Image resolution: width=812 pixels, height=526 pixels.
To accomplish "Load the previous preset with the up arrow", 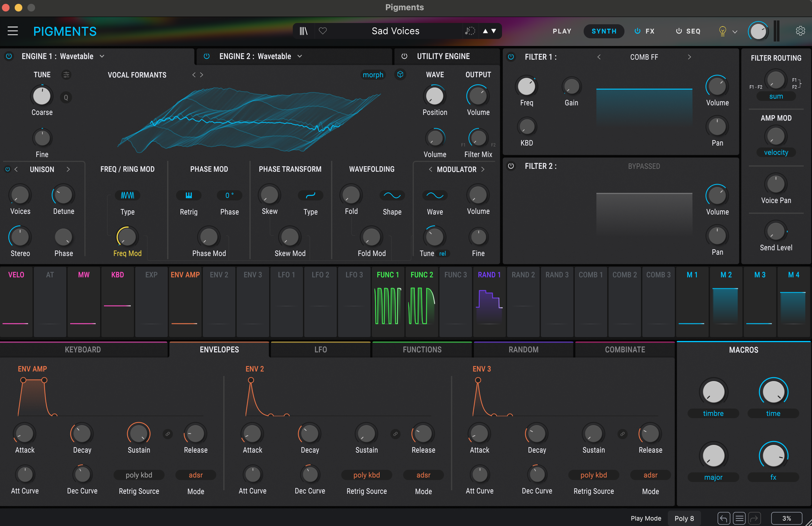I will point(485,31).
